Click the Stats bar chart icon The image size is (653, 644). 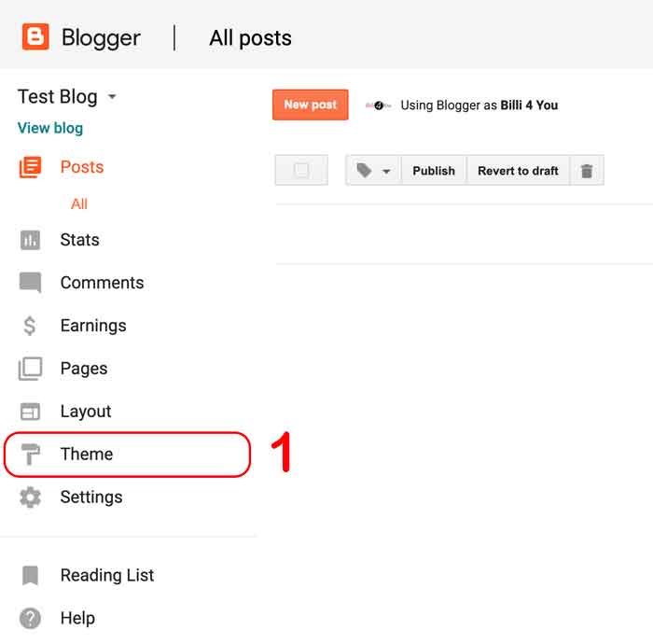coord(31,240)
